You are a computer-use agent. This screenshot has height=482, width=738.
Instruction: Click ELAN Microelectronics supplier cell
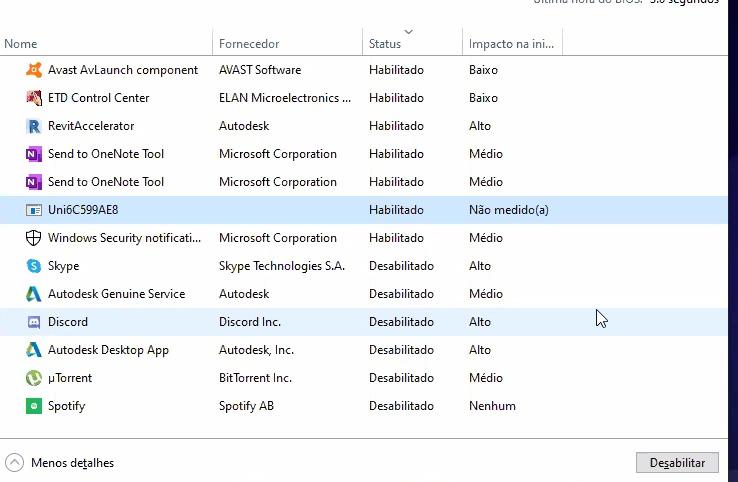coord(285,98)
